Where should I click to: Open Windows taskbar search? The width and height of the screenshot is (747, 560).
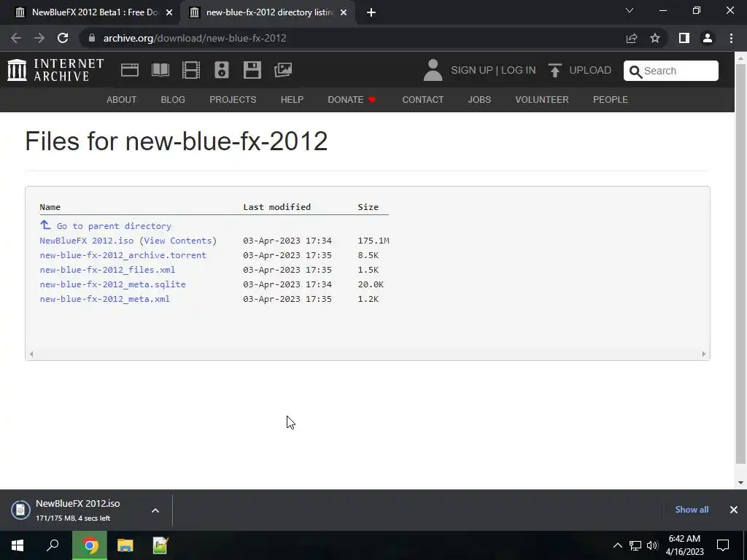pyautogui.click(x=53, y=545)
